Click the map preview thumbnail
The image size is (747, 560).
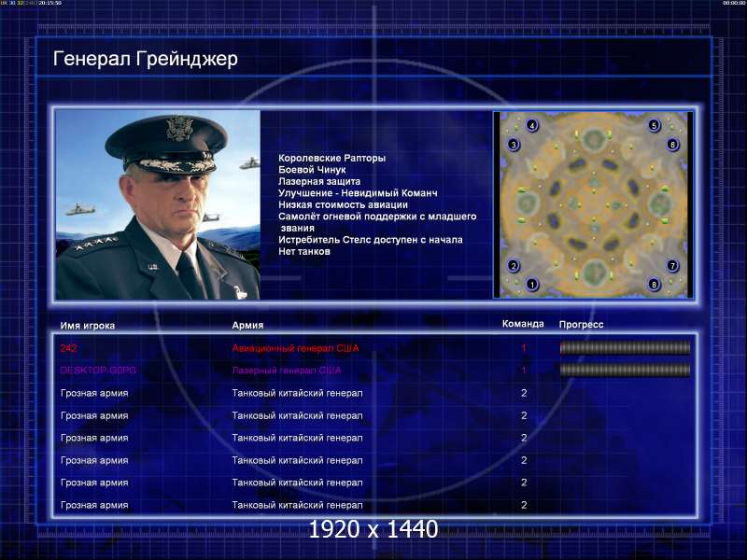593,204
